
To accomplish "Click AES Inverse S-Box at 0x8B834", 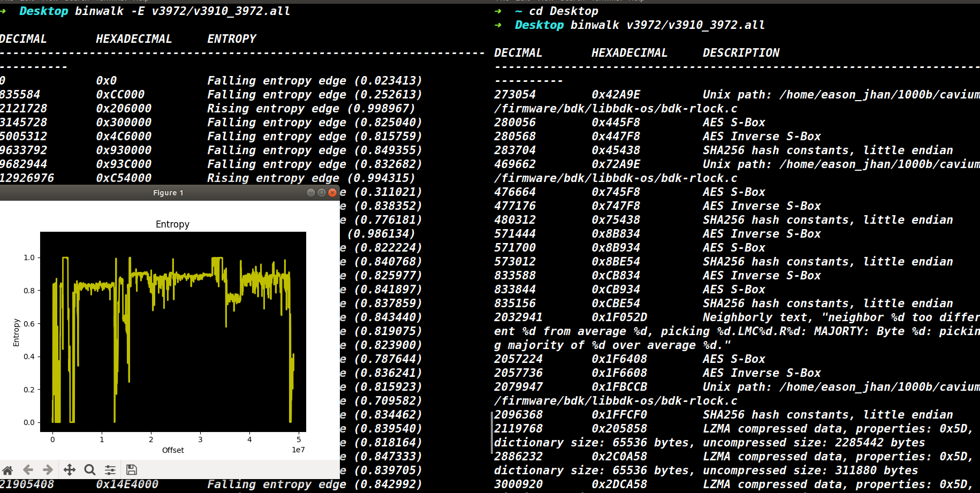I will click(762, 234).
